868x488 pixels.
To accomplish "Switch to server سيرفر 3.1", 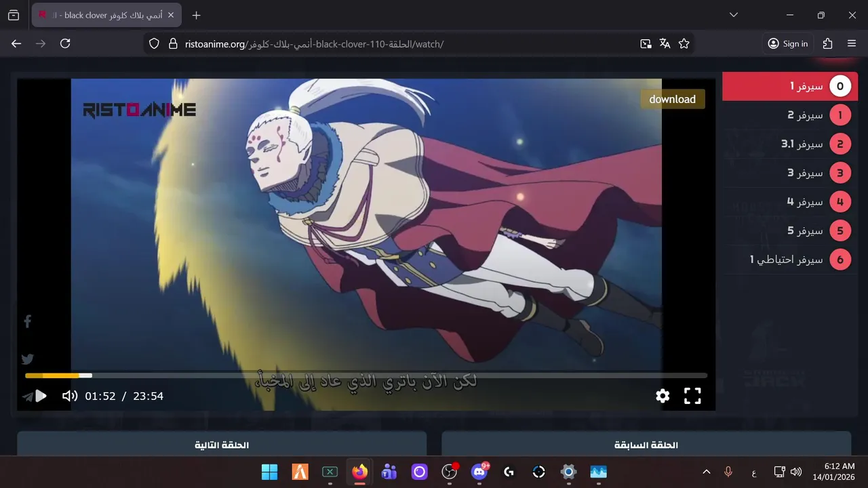I will click(x=790, y=144).
